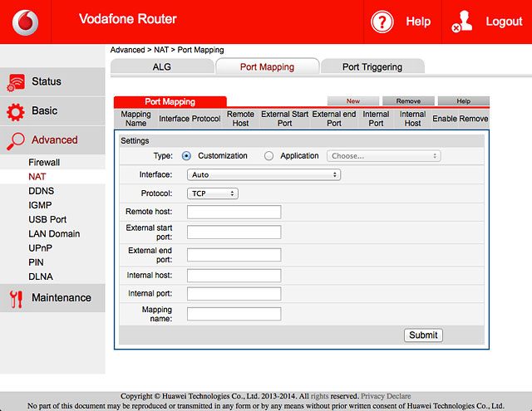Open the Privacy Declare link
Viewport: 532px width, 411px height.
[x=386, y=396]
